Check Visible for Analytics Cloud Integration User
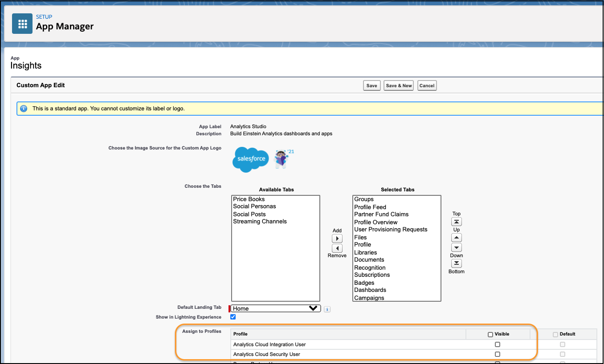Image resolution: width=604 pixels, height=364 pixels. [498, 344]
